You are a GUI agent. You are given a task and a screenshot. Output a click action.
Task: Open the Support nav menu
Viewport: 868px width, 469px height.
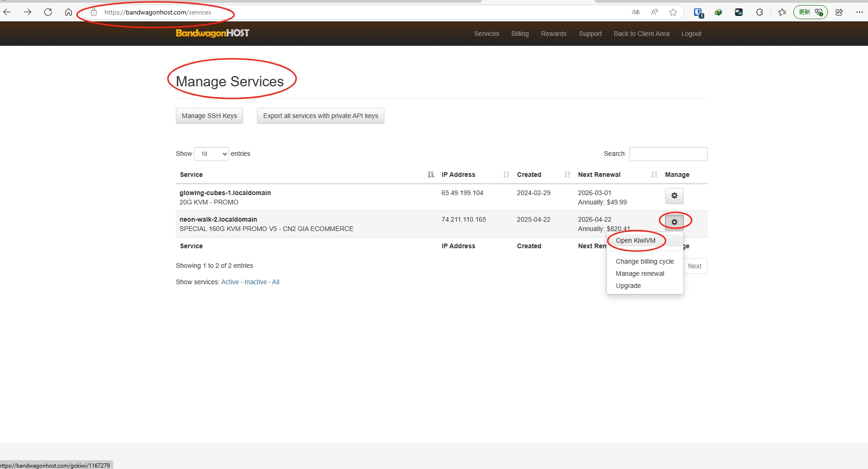coord(590,34)
